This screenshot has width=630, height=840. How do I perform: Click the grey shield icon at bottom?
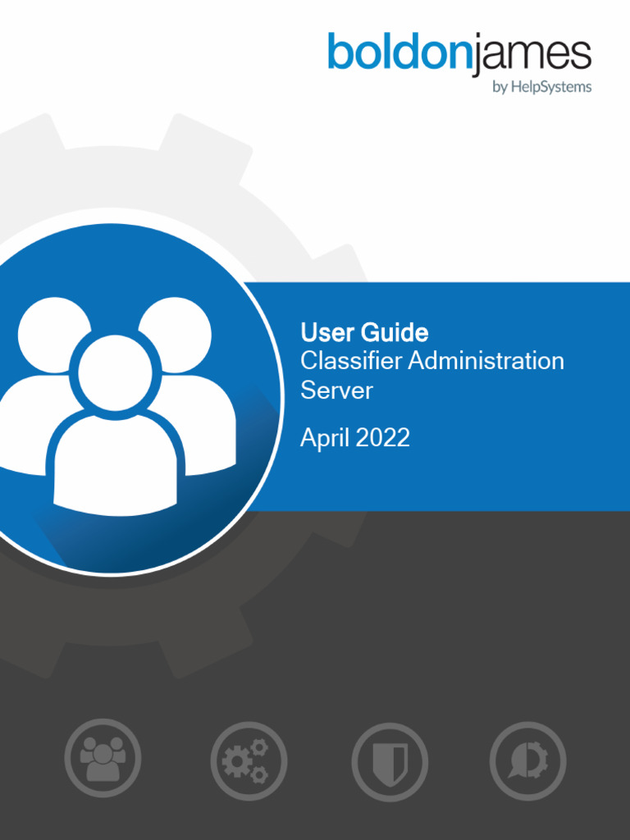pos(390,762)
